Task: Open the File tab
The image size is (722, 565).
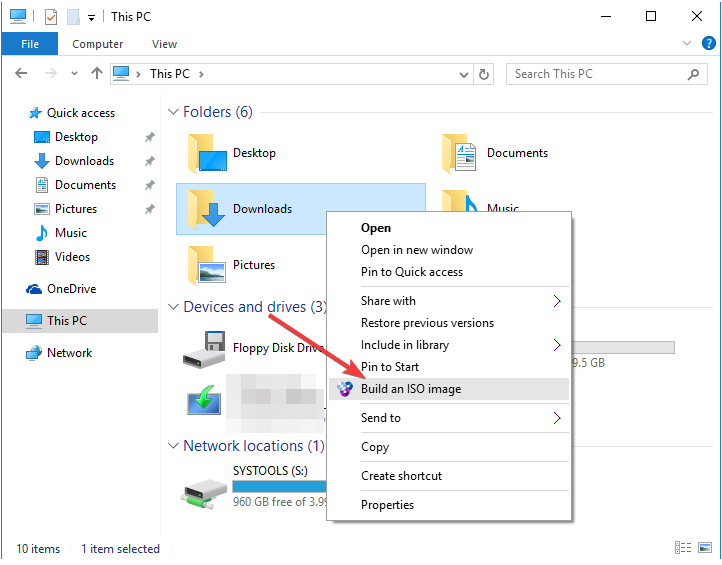Action: (x=30, y=44)
